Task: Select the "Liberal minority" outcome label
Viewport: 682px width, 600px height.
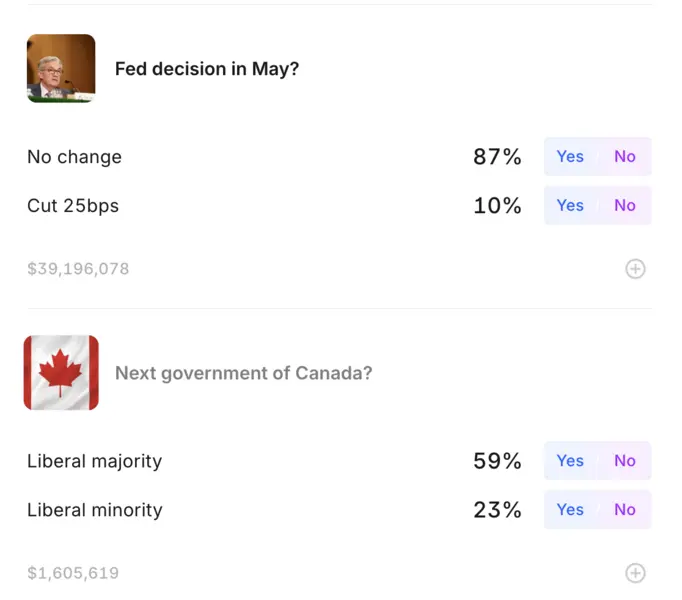Action: [95, 510]
